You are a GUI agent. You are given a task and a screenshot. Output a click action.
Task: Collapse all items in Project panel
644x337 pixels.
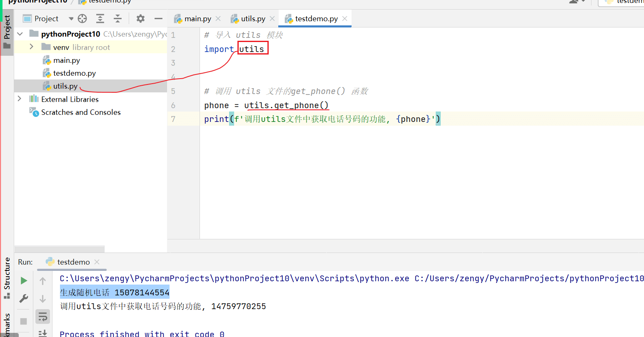point(118,18)
